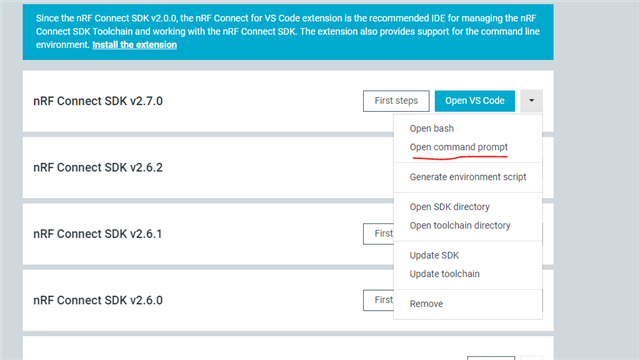This screenshot has width=639, height=360.
Task: Click the nRF Connect SDK v2.6.2 title
Action: coord(98,168)
